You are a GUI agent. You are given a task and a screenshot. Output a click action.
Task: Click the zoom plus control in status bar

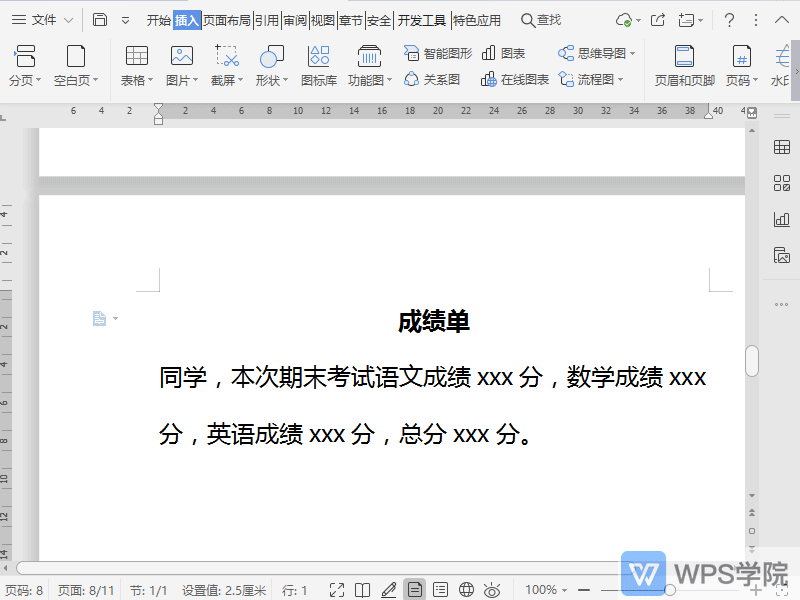coord(756,589)
